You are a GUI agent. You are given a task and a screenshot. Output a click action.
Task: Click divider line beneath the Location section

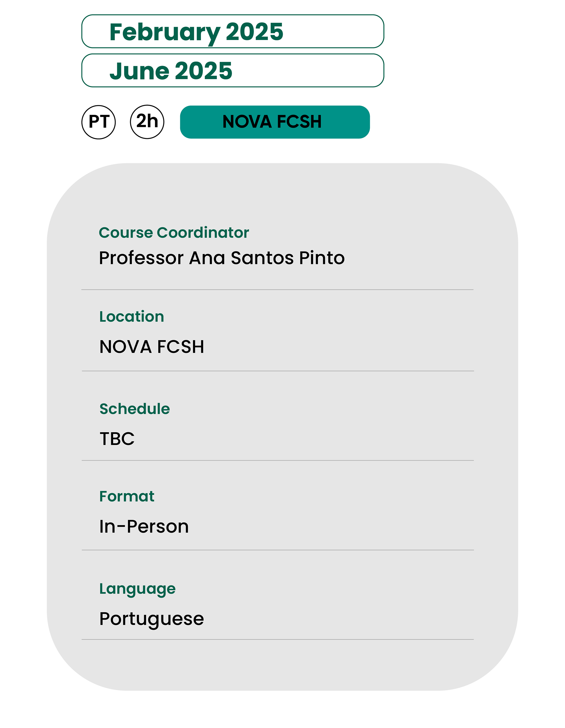[x=278, y=371]
